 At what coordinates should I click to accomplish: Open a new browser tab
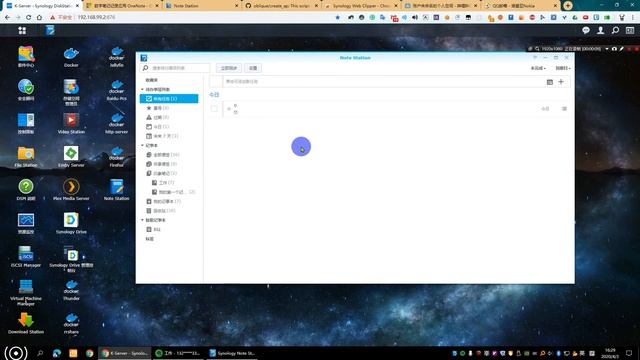567,6
